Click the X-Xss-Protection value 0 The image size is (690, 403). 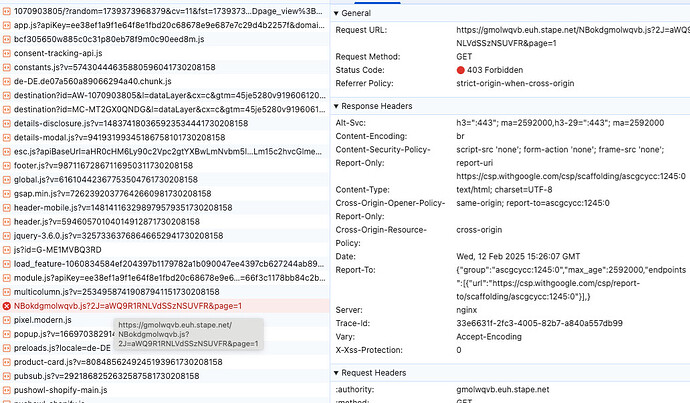click(x=459, y=350)
